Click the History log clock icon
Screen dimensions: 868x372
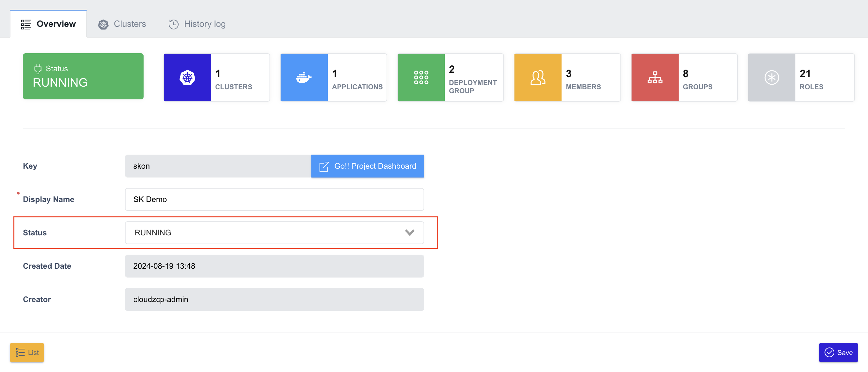coord(174,24)
